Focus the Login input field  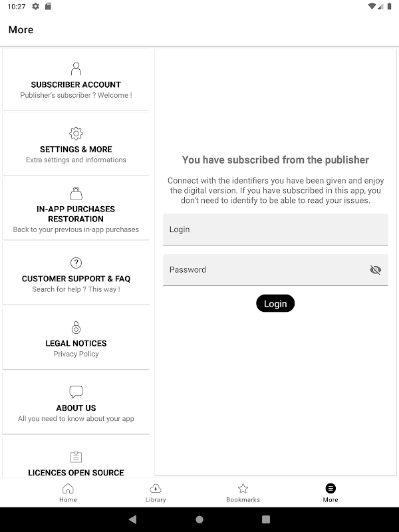[x=275, y=229]
